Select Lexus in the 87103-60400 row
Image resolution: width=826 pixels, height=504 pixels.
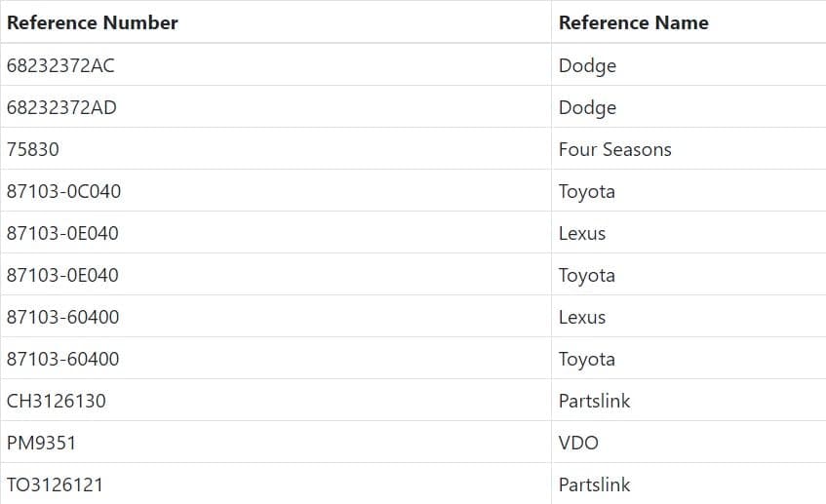582,318
